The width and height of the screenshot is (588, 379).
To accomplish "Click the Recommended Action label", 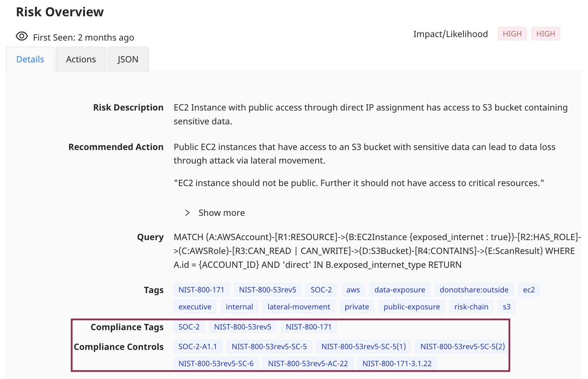I will pyautogui.click(x=116, y=147).
